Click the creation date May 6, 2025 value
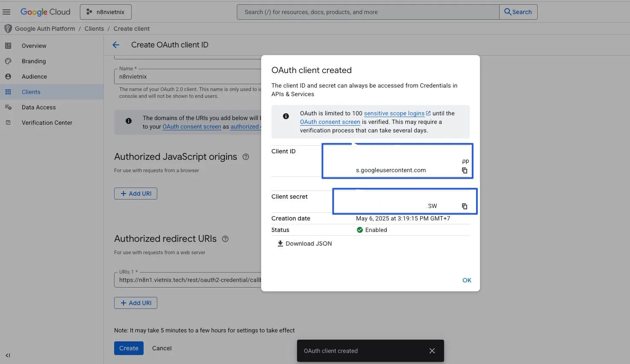This screenshot has height=364, width=630. pos(403,218)
